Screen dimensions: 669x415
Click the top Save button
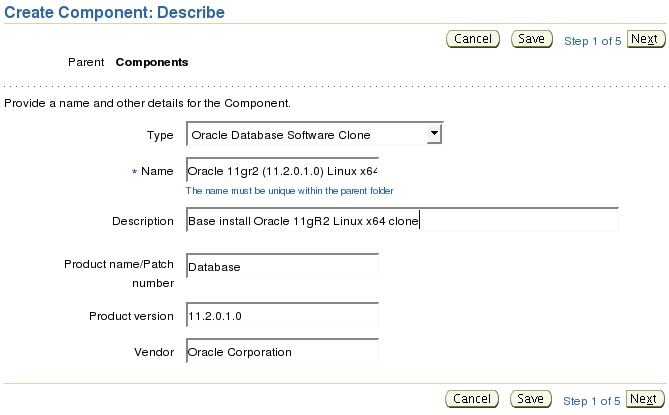532,39
